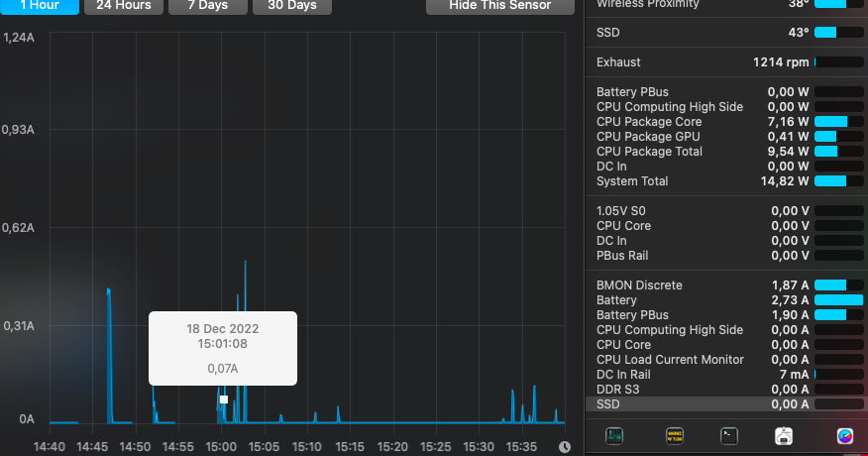This screenshot has height=456, width=868.
Task: Select the CPU Core 0,00 V voltage row
Action: coord(726,226)
